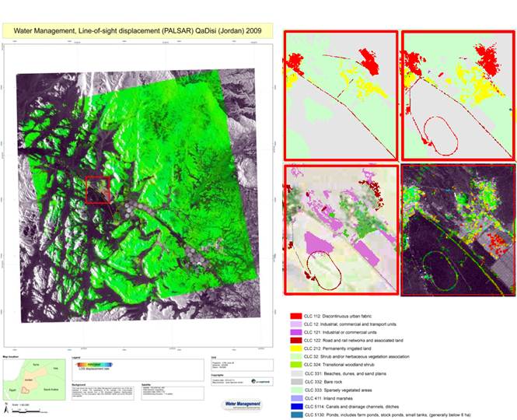517x420 pixels.
Task: Click the 'CLC 411: Inland marshes' label
Action: [329, 398]
